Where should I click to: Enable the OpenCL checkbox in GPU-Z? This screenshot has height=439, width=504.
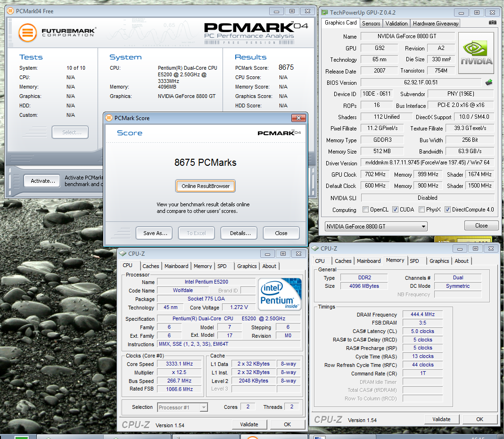pos(365,210)
